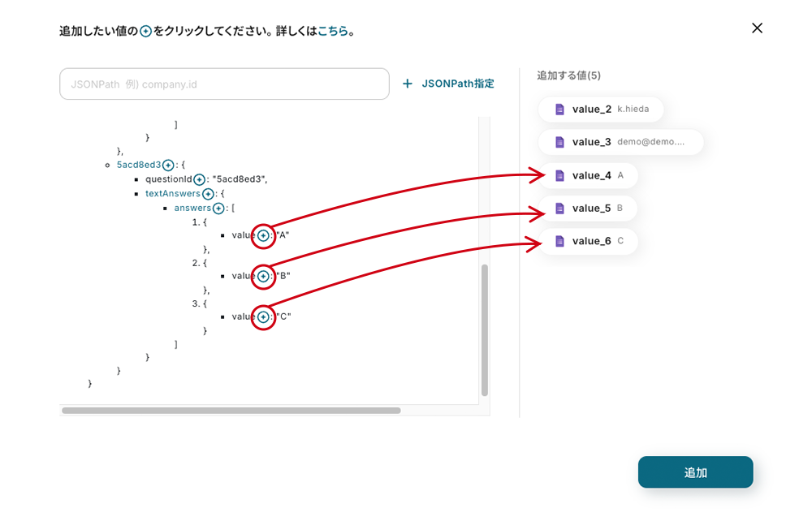Click plus icon next to questionId
The image size is (812, 512).
tap(200, 179)
